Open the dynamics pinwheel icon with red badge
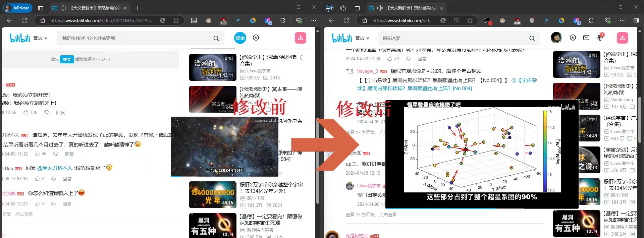644x238 pixels. pos(600,38)
